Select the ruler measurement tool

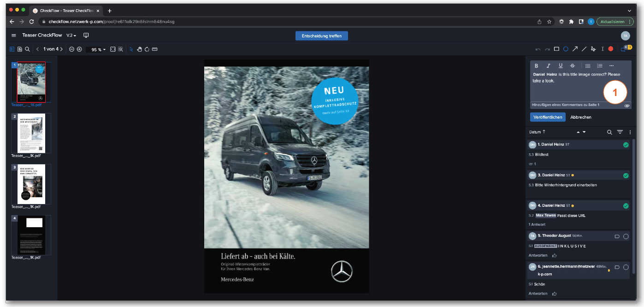pyautogui.click(x=154, y=49)
